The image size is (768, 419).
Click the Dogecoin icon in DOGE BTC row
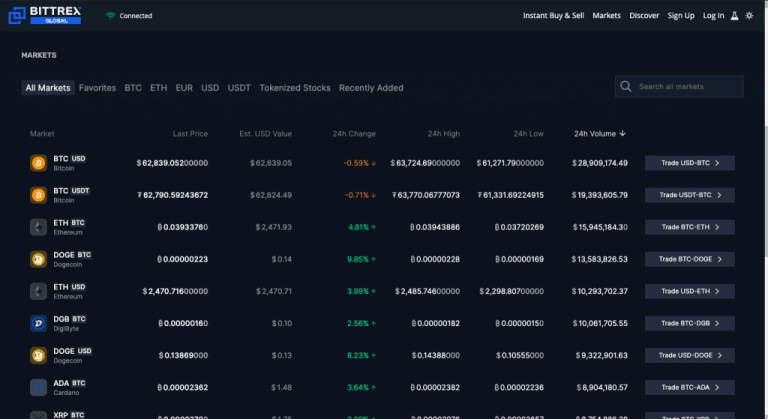coord(38,259)
